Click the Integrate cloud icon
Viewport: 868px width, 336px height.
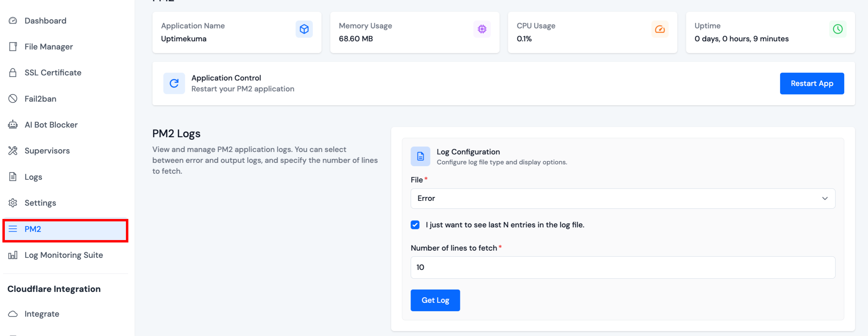tap(13, 314)
